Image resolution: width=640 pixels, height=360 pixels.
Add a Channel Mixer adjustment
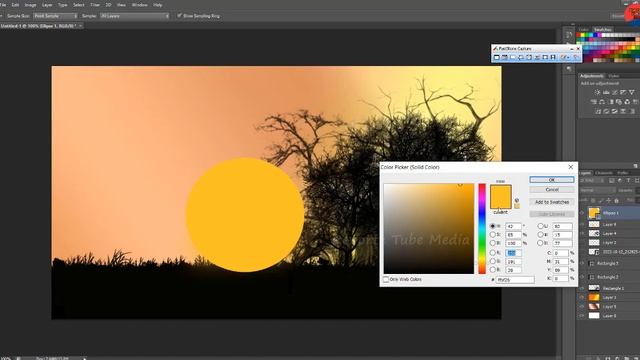click(x=627, y=102)
